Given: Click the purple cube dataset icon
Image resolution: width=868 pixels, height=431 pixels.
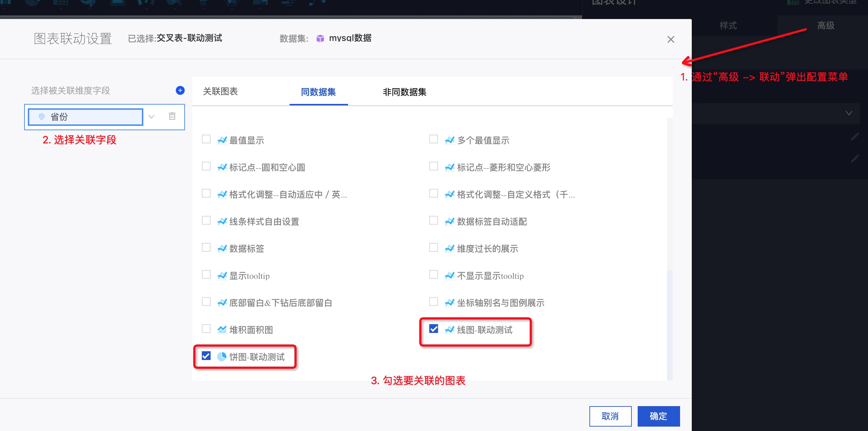Looking at the screenshot, I should (320, 38).
